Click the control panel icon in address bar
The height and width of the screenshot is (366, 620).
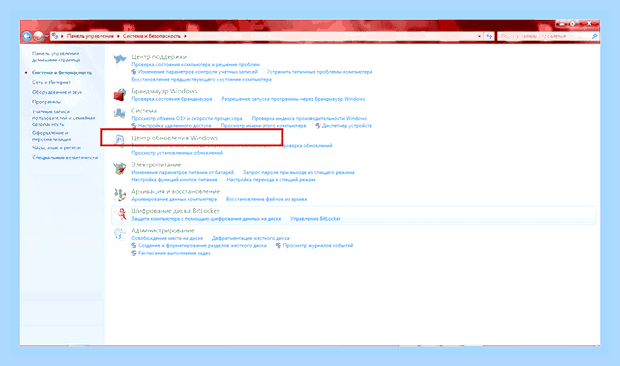pyautogui.click(x=55, y=36)
